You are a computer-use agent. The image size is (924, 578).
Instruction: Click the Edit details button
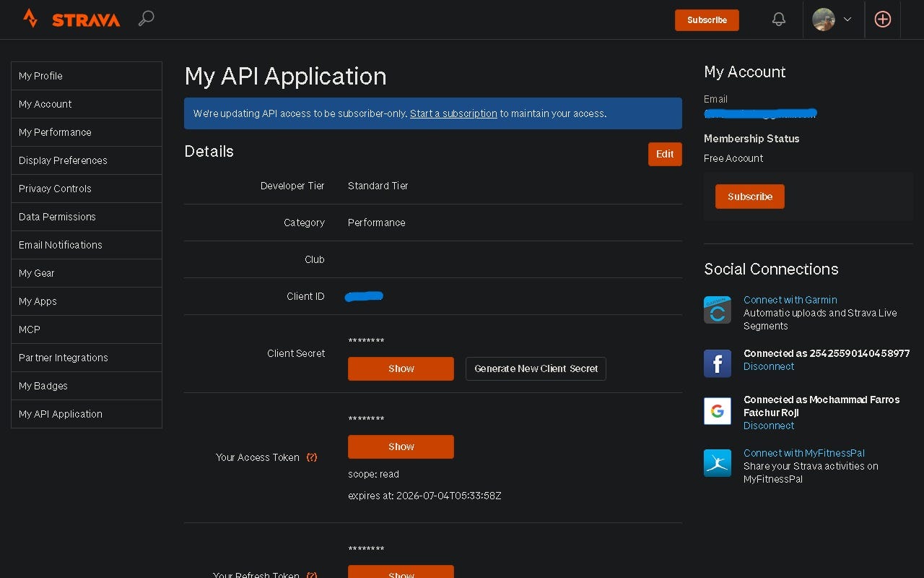coord(665,154)
